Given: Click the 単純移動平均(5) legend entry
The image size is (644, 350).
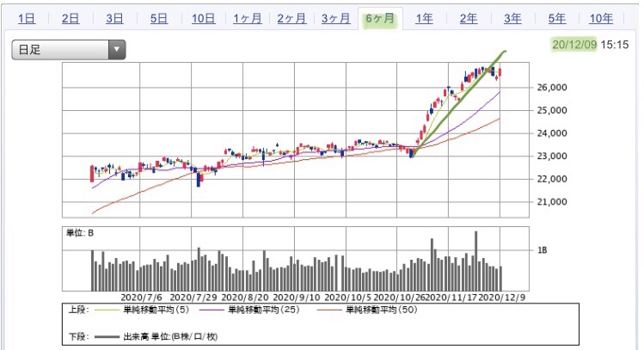Looking at the screenshot, I should coord(142,310).
